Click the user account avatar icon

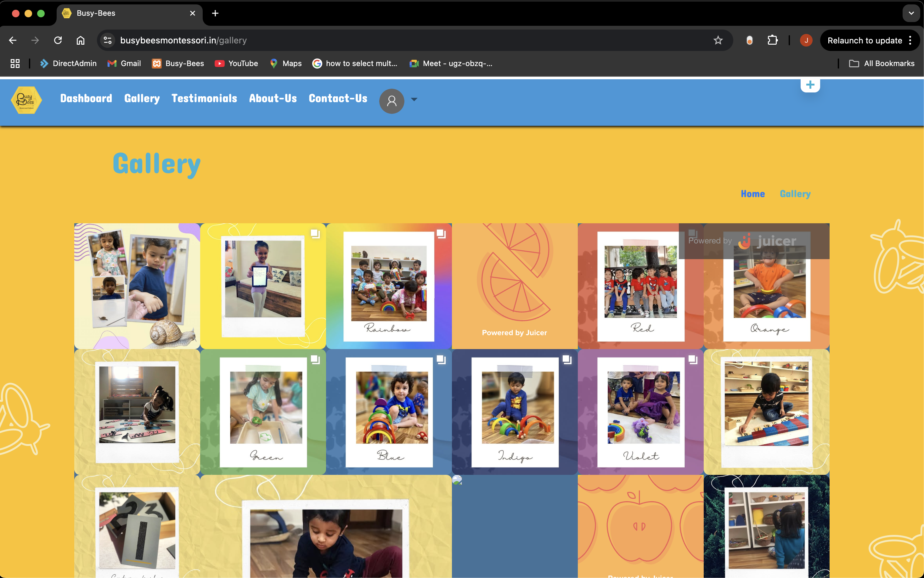point(392,101)
